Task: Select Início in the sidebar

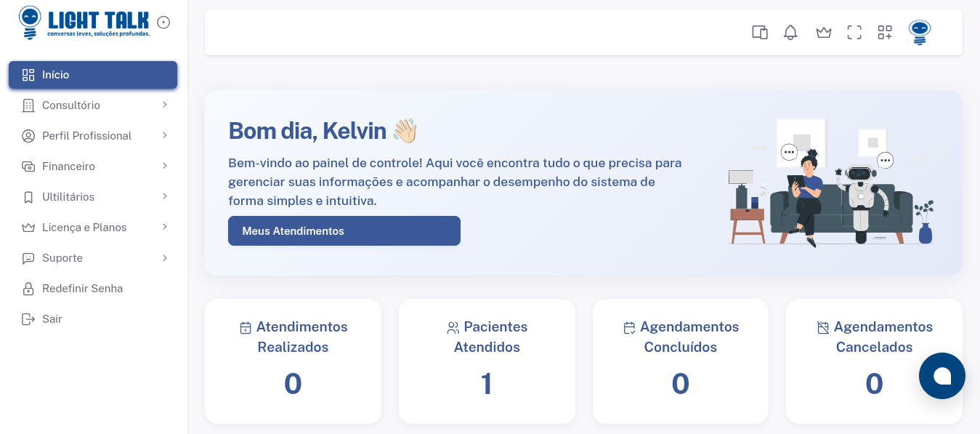Action: [93, 75]
